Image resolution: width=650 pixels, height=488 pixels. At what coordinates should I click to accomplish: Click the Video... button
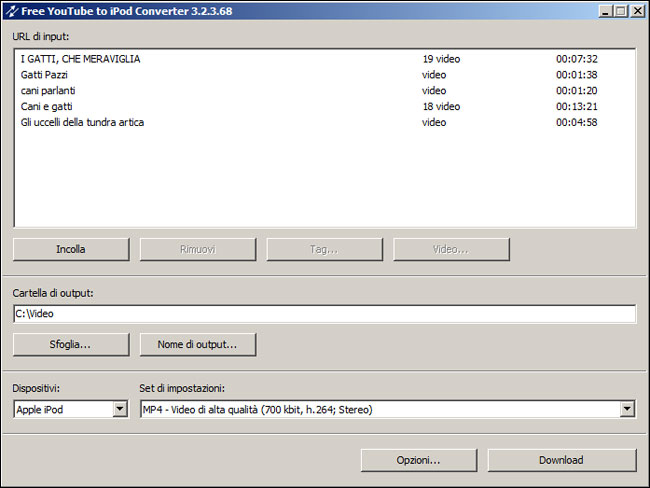click(x=450, y=249)
